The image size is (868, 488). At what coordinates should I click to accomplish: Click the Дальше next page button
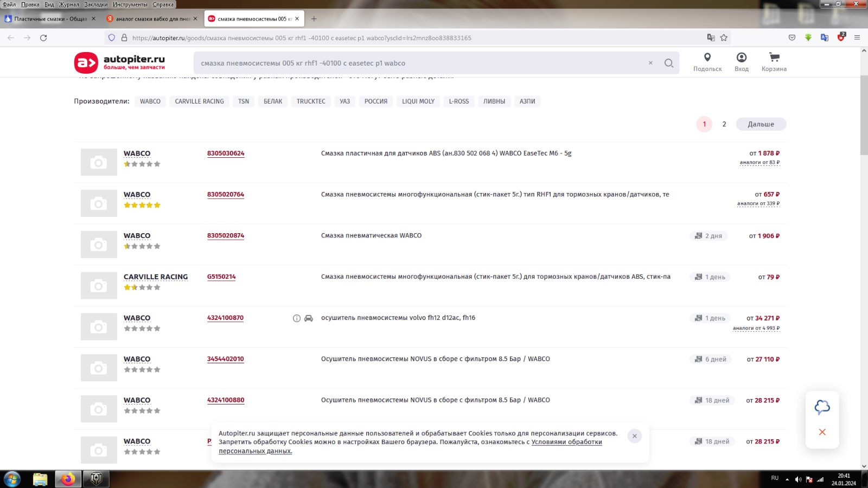[761, 124]
